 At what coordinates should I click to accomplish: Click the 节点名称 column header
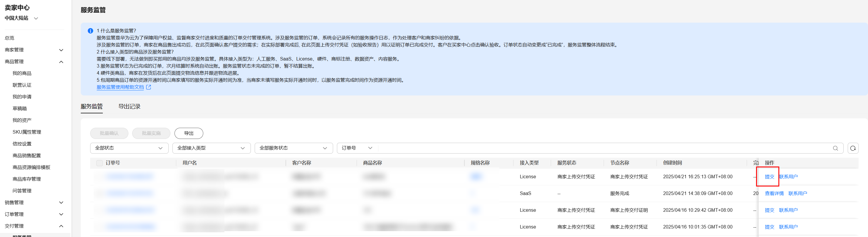[x=620, y=163]
